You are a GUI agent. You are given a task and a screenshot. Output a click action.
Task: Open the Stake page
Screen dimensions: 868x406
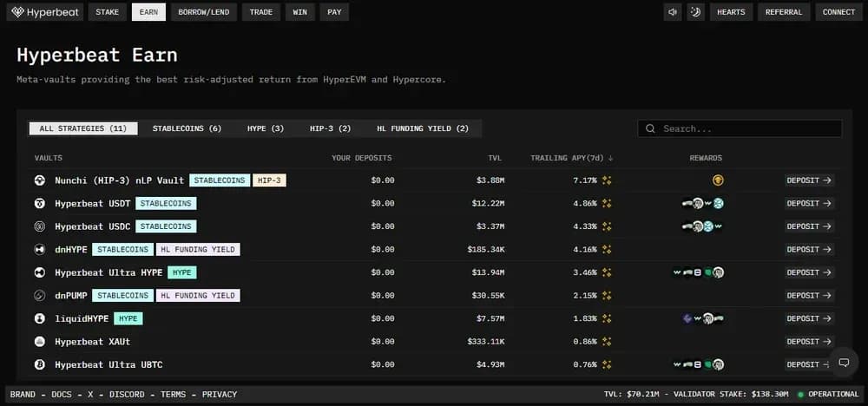tap(108, 12)
